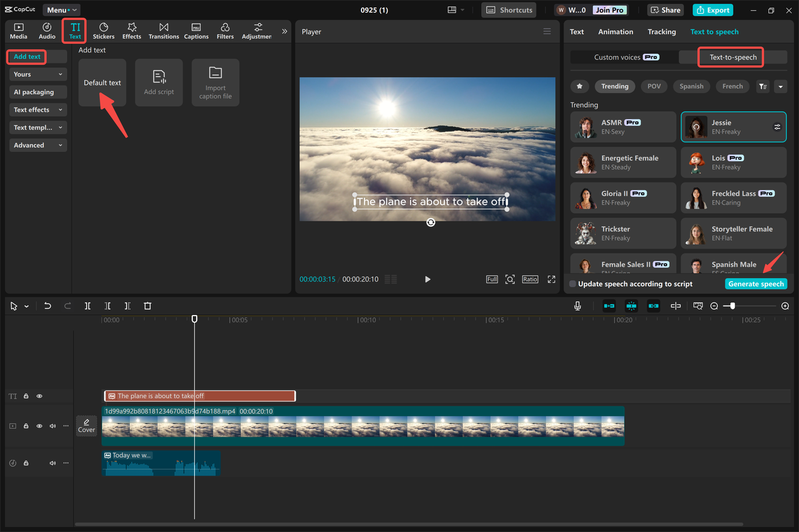This screenshot has width=799, height=532.
Task: Open the Media panel
Action: tap(18, 30)
